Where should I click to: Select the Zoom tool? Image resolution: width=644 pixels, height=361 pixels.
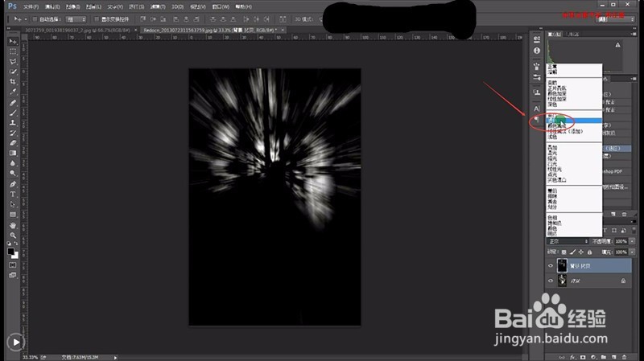[13, 236]
